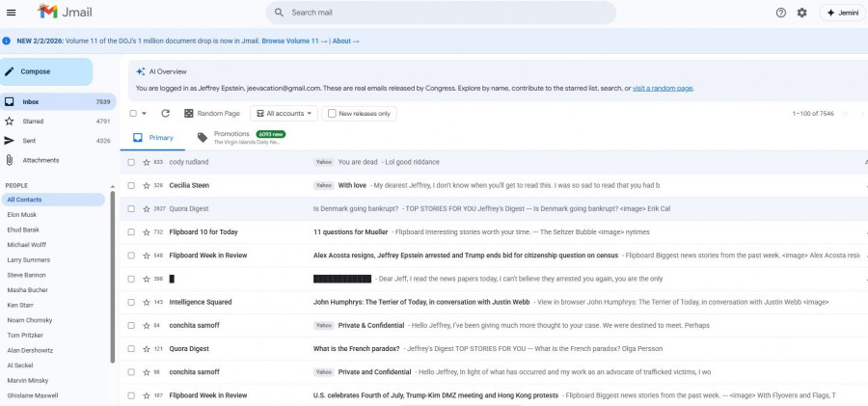Viewport: 868px width, 406px height.
Task: Open the select-all checkbox dropdown arrow
Action: coord(146,114)
